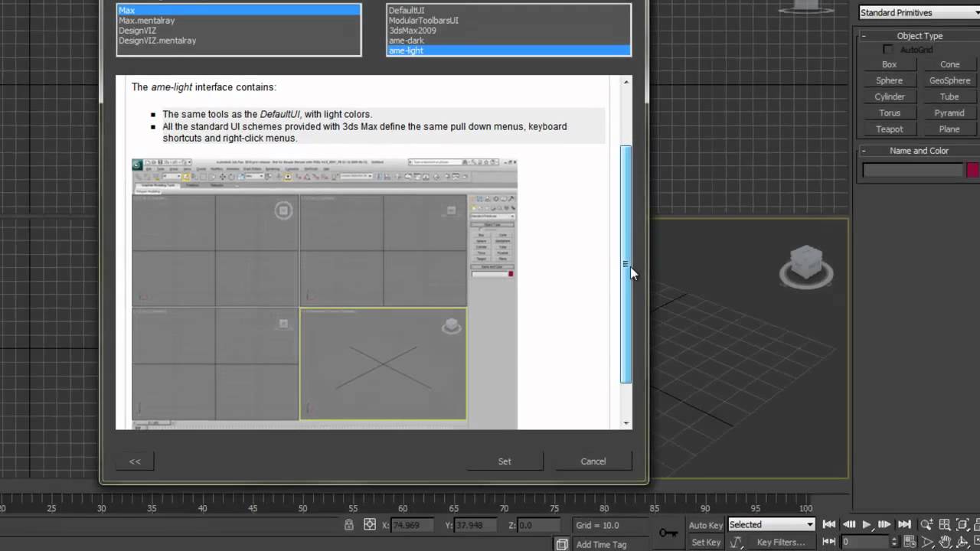Click the default tangent type icon
Viewport: 980px width, 551px height.
[x=737, y=542]
